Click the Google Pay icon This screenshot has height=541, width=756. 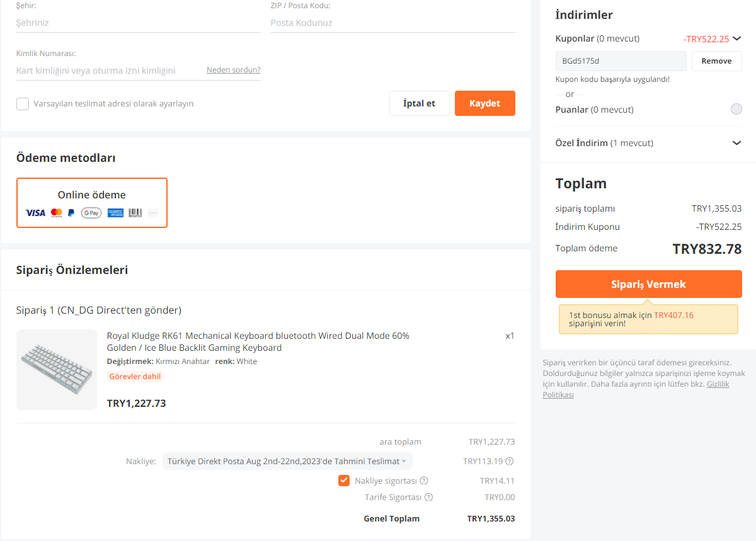point(91,213)
